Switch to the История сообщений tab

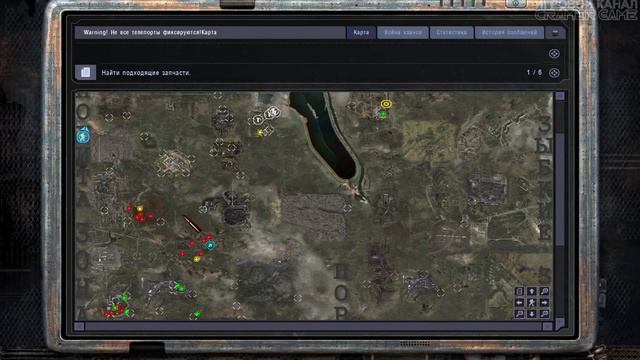(x=509, y=32)
